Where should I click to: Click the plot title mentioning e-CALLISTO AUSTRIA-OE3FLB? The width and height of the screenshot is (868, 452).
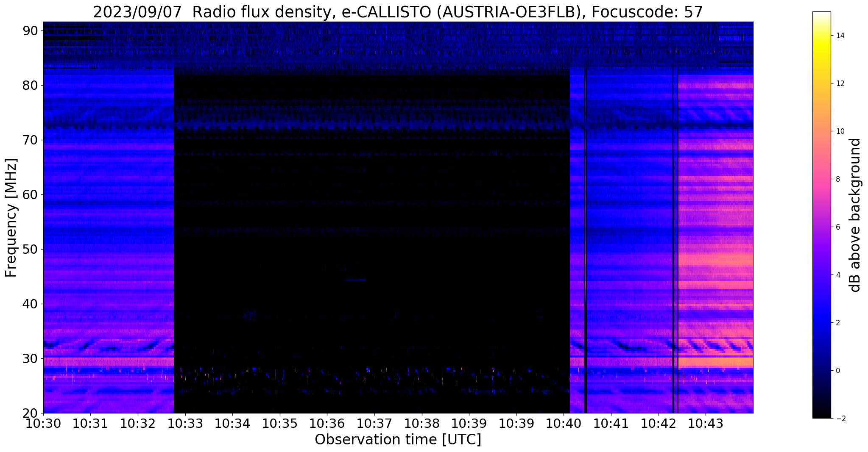point(398,12)
